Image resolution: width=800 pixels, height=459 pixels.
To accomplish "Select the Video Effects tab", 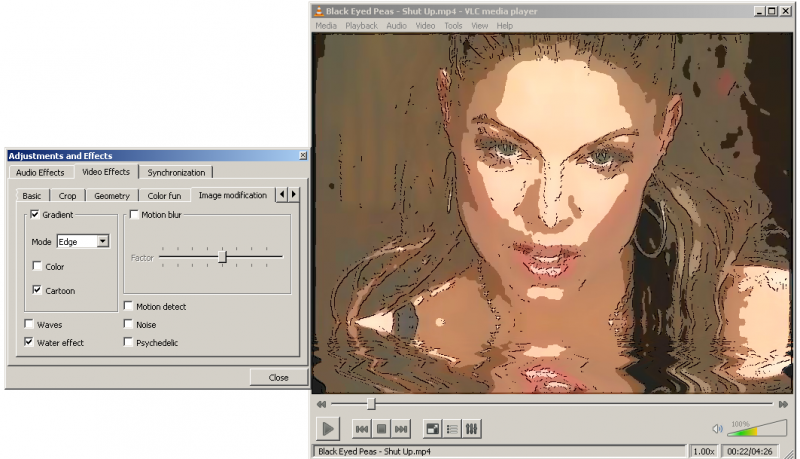I will tap(106, 172).
